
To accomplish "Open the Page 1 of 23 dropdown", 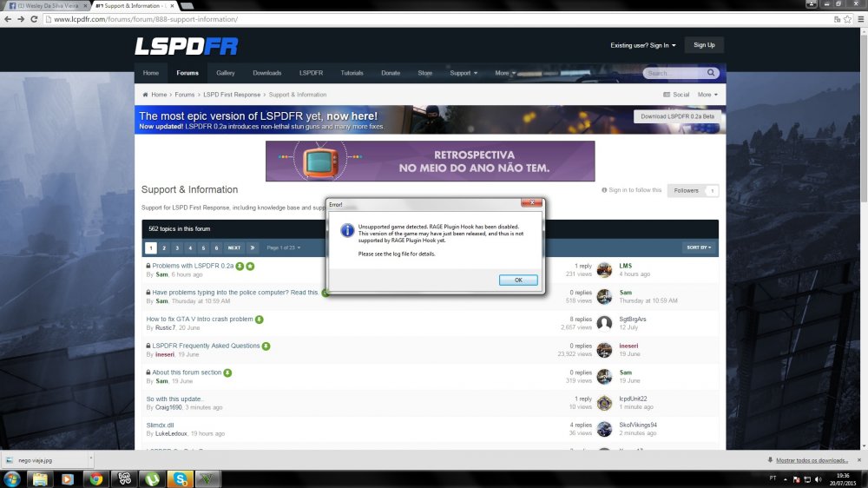I will point(284,247).
